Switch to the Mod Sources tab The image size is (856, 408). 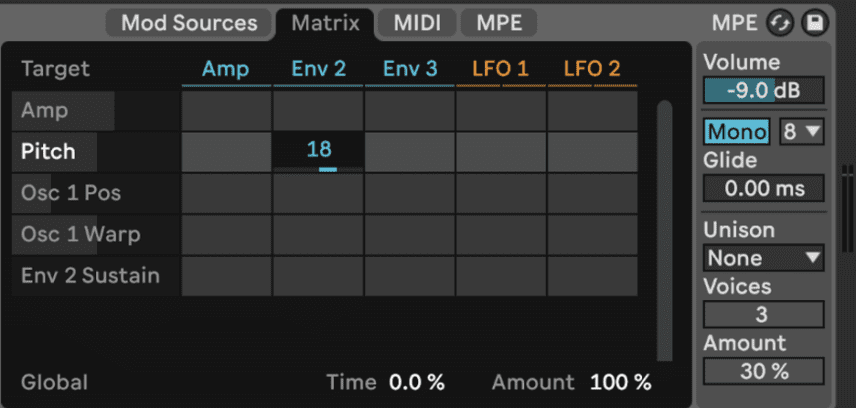189,23
